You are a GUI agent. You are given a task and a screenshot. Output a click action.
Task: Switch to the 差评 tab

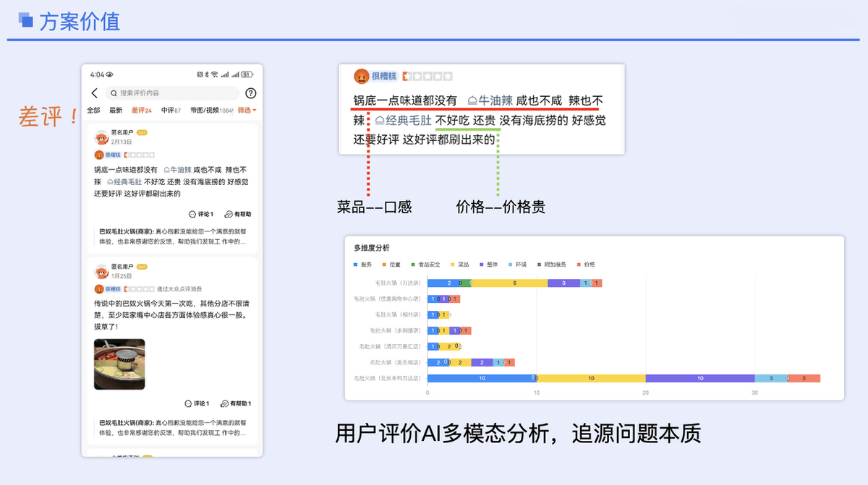click(x=141, y=109)
